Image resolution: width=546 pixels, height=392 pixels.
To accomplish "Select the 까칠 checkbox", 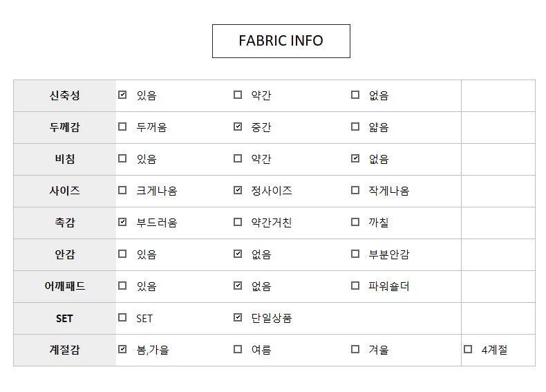I will pyautogui.click(x=355, y=222).
